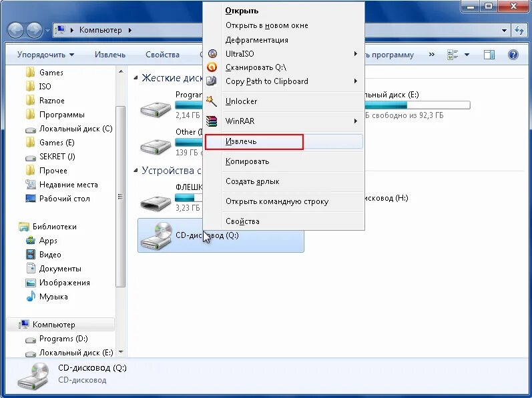Click the Локальный диск (E:) usage bar
Image resolution: width=532 pixels, height=398 pixels.
click(417, 105)
